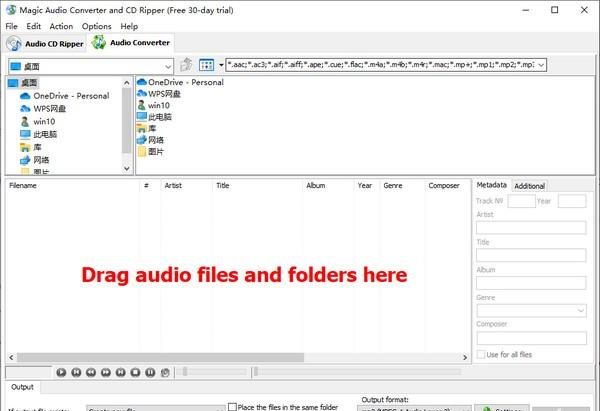600x411 pixels.
Task: Click the Title field in Metadata
Action: 531,255
